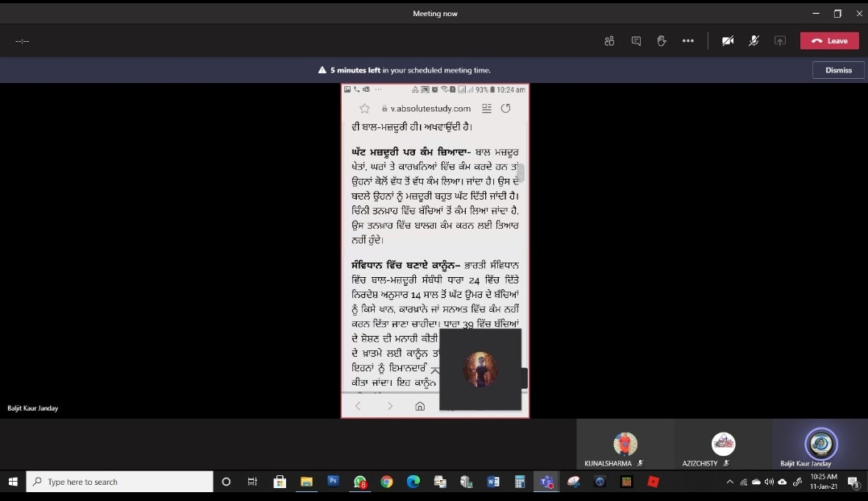The width and height of the screenshot is (868, 501).
Task: Click the Type here to search box
Action: coord(119,482)
